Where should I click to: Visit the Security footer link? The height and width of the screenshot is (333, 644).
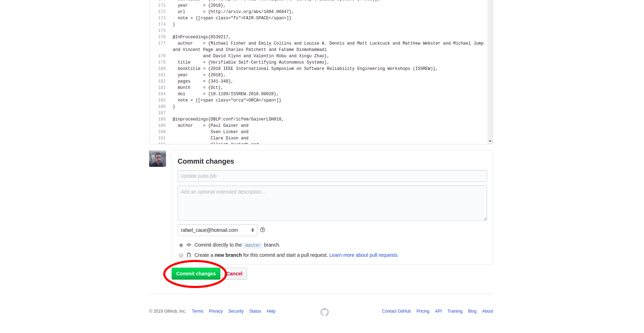tap(236, 311)
